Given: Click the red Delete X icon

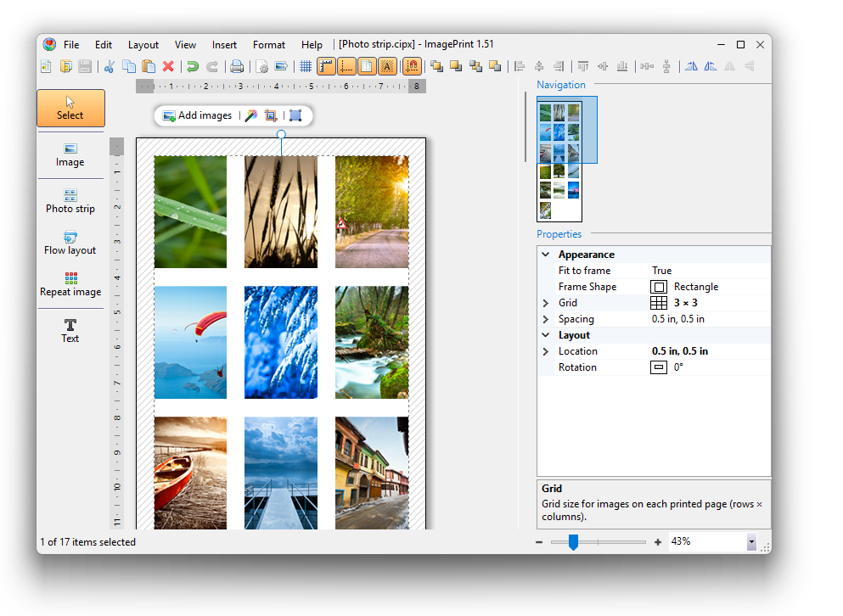Looking at the screenshot, I should click(x=168, y=66).
